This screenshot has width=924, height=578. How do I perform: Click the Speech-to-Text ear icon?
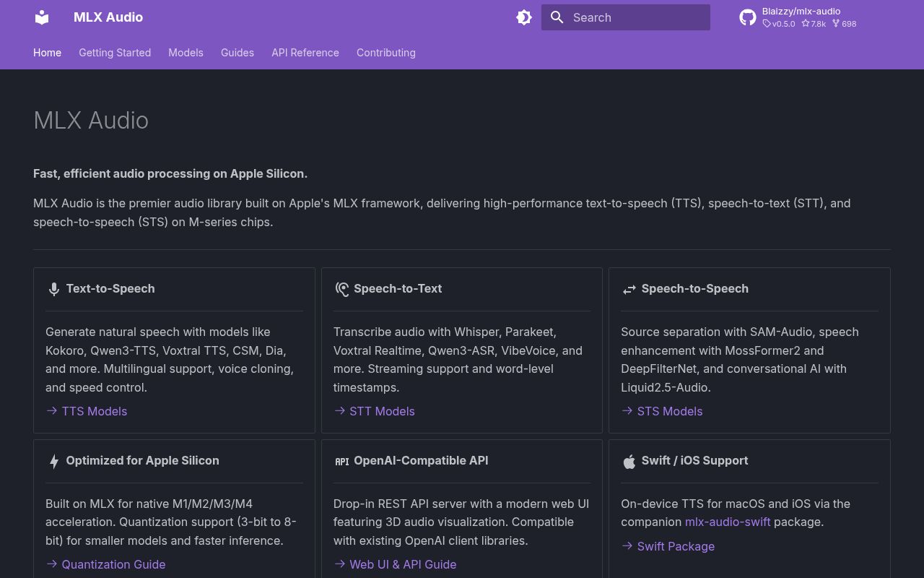(x=341, y=289)
